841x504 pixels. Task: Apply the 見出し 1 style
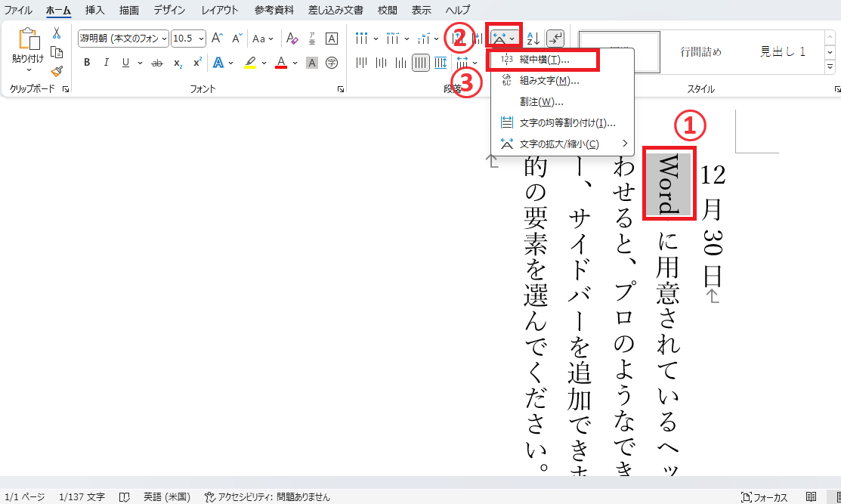pos(782,51)
